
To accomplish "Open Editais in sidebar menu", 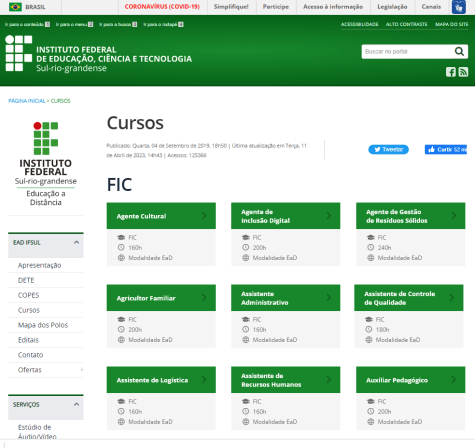I will 28,340.
